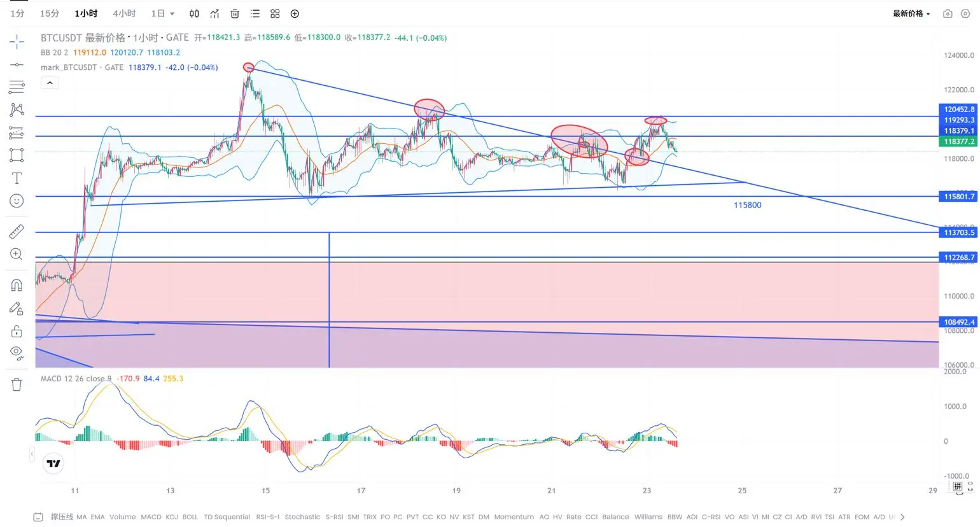Viewport: 980px width, 527px height.
Task: Click the 113703.5 price line label
Action: pyautogui.click(x=959, y=233)
